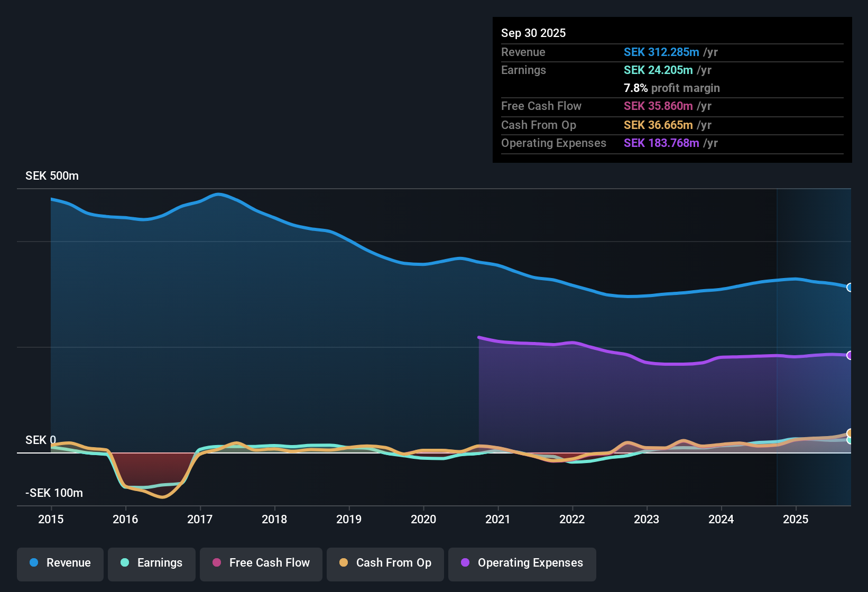
Task: Toggle the Earnings series visibility
Action: (x=152, y=563)
